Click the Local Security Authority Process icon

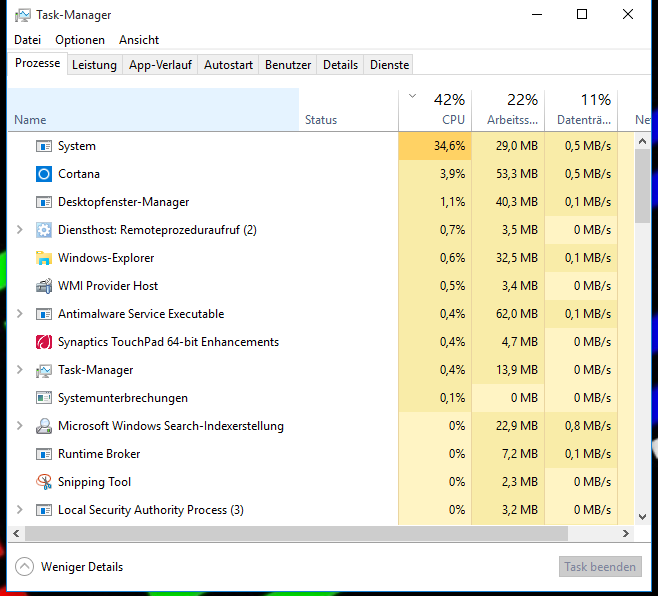(x=44, y=510)
